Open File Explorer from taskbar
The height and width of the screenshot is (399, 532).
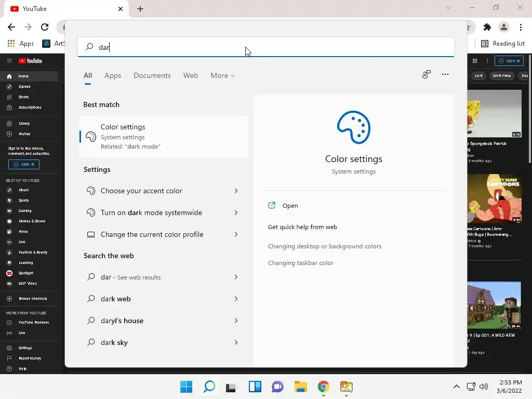pyautogui.click(x=301, y=387)
